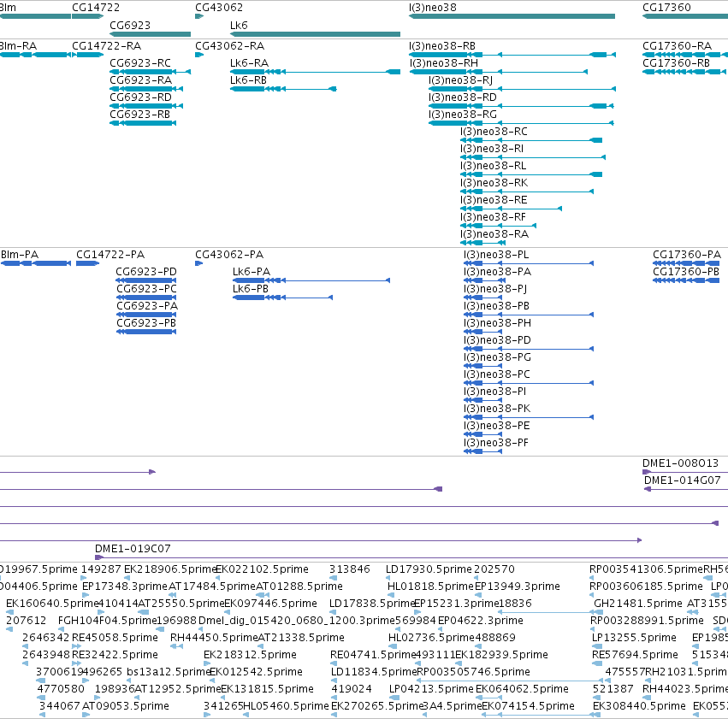The height and width of the screenshot is (719, 728).
Task: Select the DME1-014G07 feature label
Action: pyautogui.click(x=682, y=480)
